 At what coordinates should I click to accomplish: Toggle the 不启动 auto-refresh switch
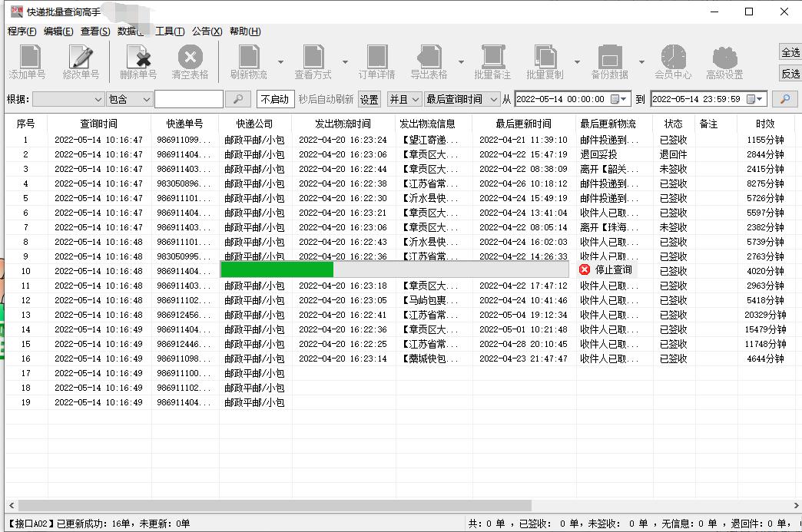pos(275,99)
